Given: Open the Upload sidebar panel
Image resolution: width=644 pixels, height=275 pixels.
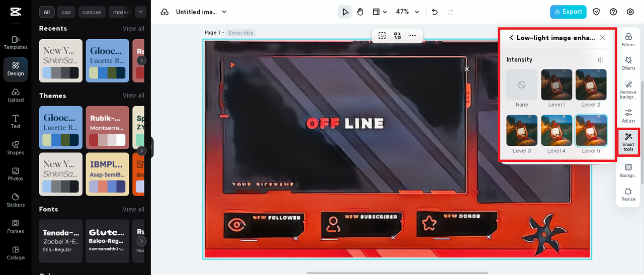Looking at the screenshot, I should coord(16,96).
